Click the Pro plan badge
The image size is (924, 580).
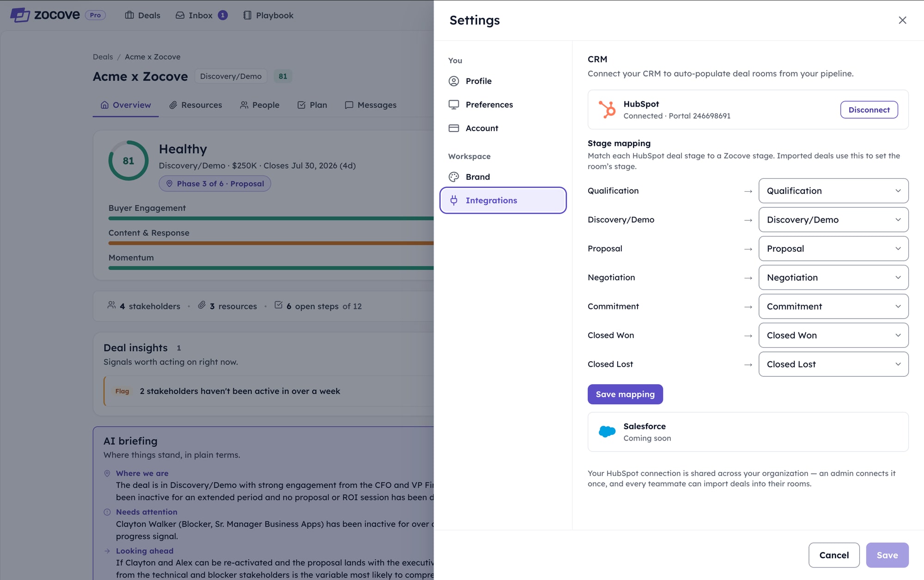(95, 15)
